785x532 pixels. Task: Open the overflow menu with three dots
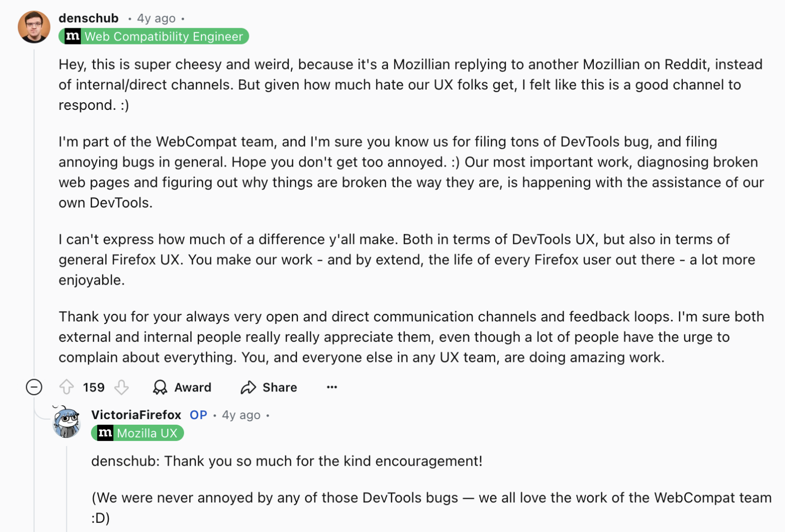(x=332, y=387)
